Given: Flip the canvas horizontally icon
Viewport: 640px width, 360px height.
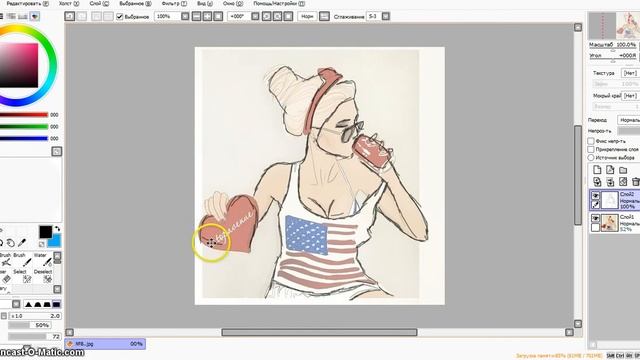Looking at the screenshot, I should point(324,16).
